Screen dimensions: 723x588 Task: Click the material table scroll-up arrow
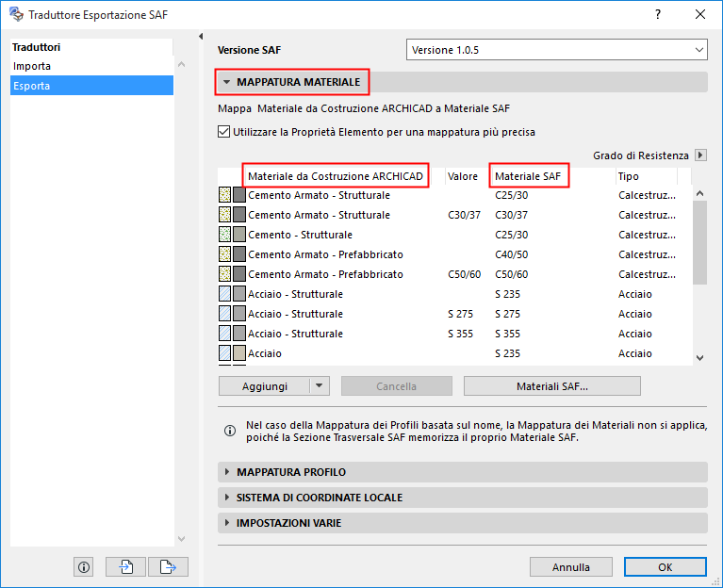(x=699, y=193)
